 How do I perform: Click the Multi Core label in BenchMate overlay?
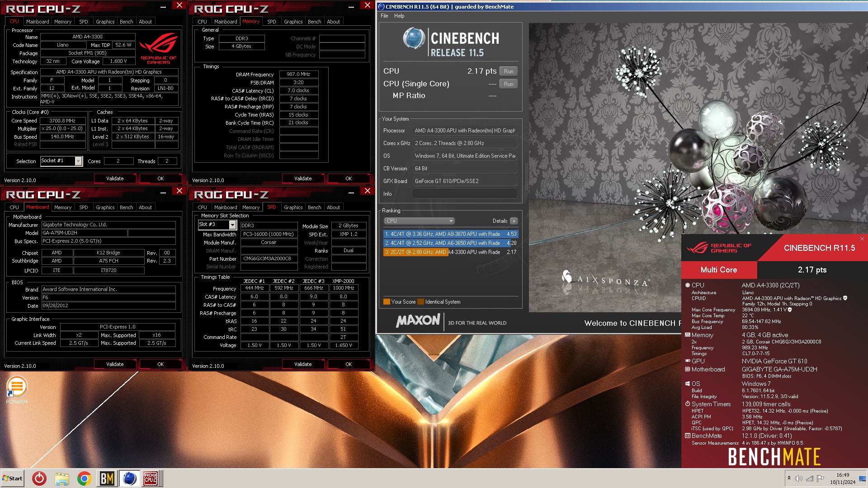tap(719, 270)
